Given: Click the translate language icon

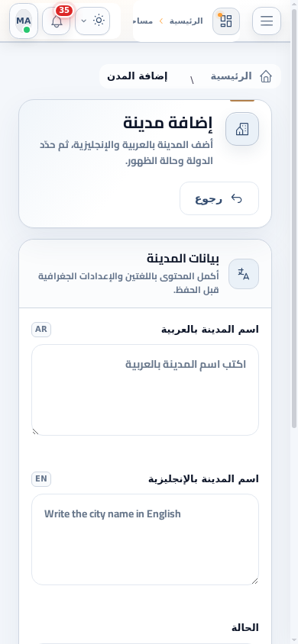Looking at the screenshot, I should pos(244,274).
